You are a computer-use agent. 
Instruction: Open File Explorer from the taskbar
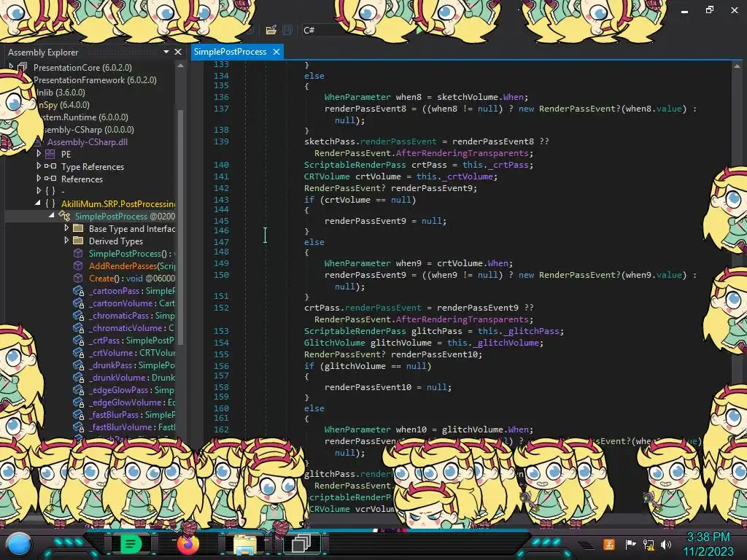[x=245, y=544]
